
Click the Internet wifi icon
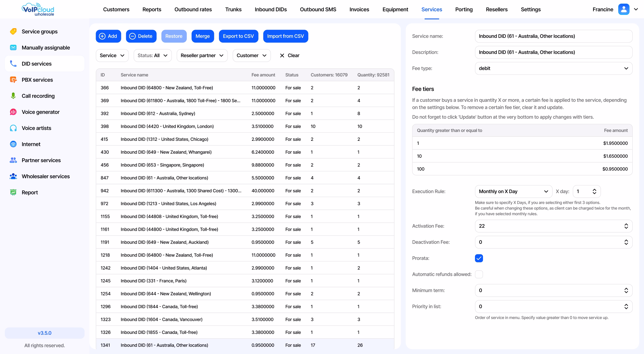tap(13, 144)
